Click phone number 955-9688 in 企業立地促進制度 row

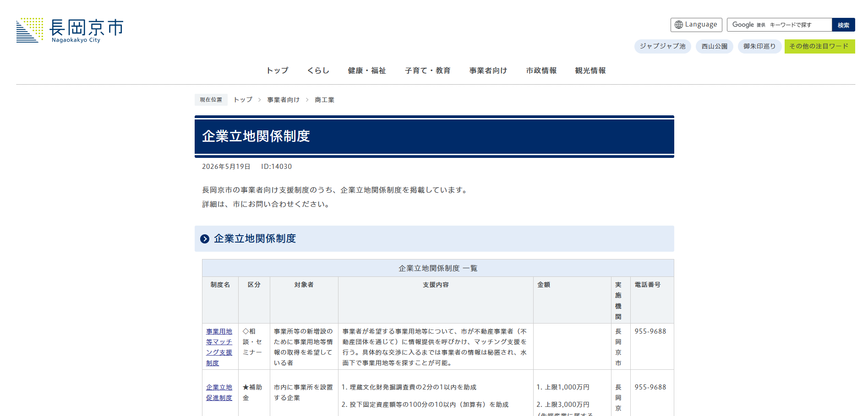click(x=650, y=387)
